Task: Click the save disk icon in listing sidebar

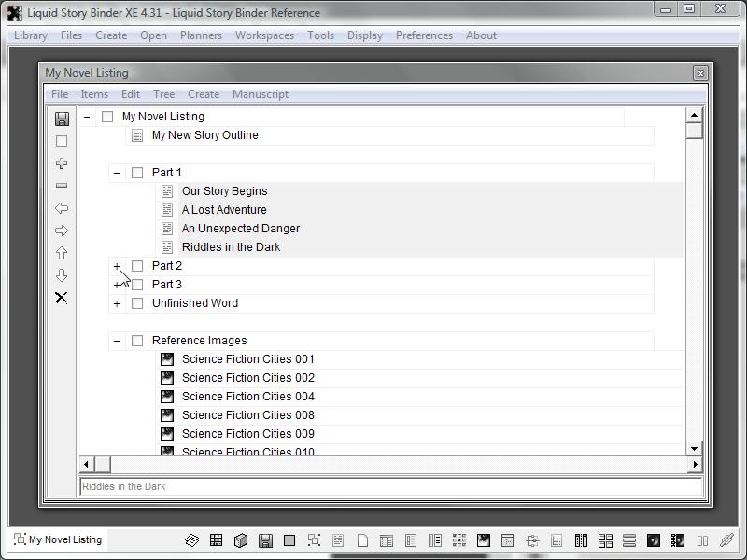Action: [x=62, y=119]
